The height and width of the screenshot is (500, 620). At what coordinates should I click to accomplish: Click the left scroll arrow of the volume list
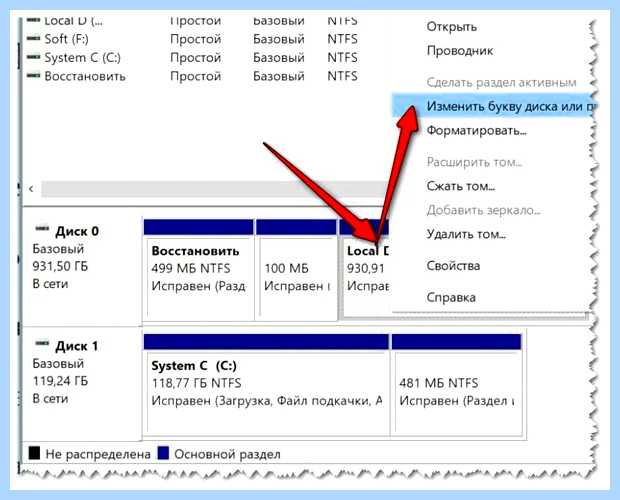[x=31, y=189]
